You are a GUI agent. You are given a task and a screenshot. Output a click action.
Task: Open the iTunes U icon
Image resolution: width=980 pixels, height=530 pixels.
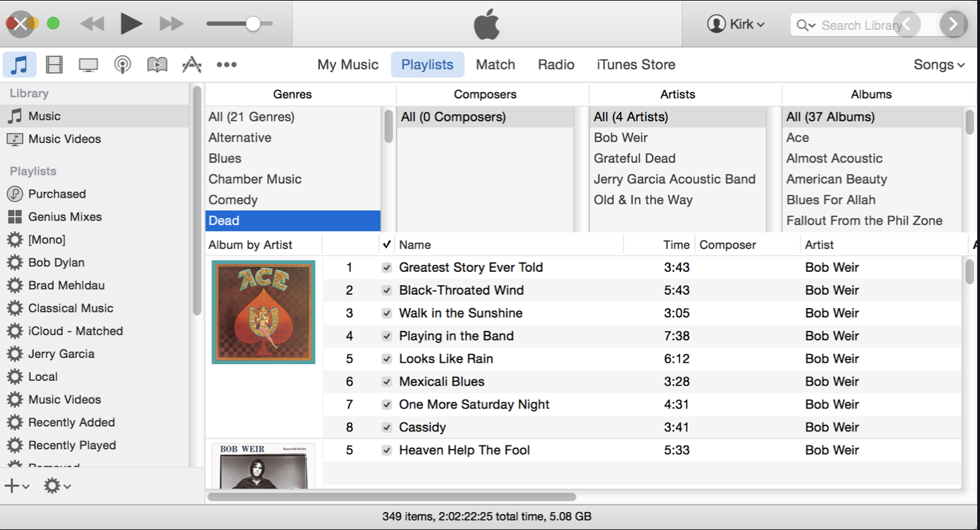coord(157,65)
